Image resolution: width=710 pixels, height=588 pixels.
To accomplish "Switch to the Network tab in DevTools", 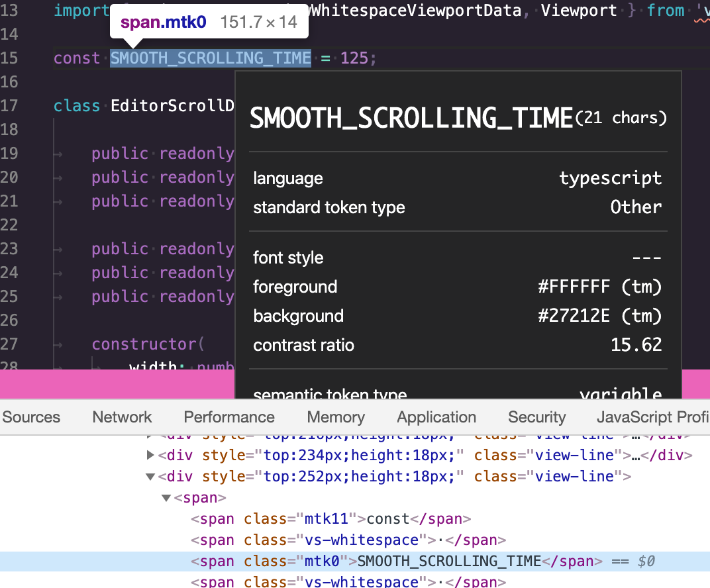I will point(122,417).
